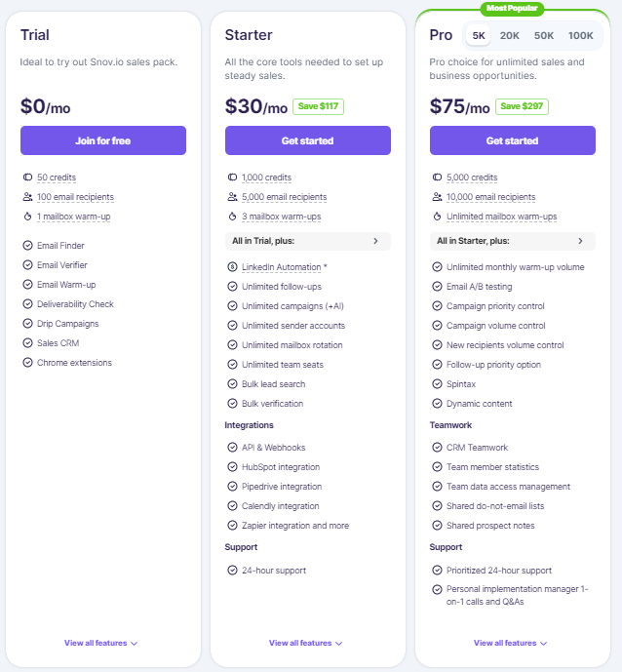622x672 pixels.
Task: Click the recipients people icon beside 5,000 email recipients
Action: point(232,197)
